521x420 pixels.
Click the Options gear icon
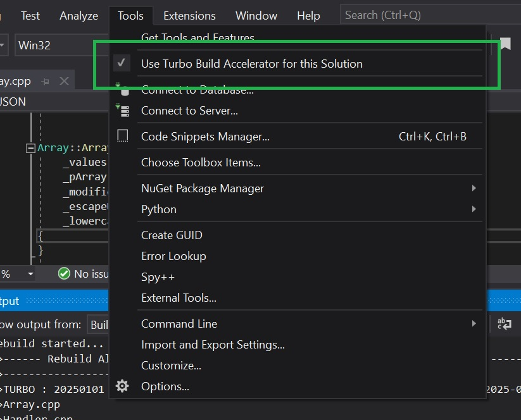pyautogui.click(x=123, y=386)
